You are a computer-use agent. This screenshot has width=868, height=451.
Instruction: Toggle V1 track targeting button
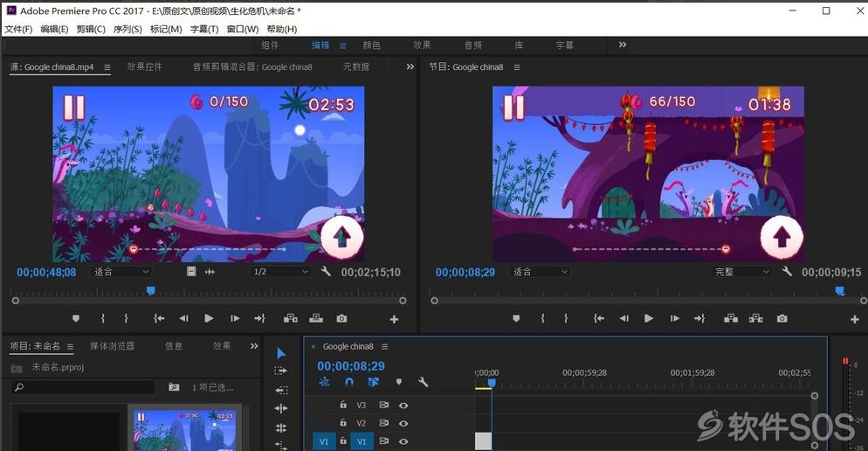(362, 441)
